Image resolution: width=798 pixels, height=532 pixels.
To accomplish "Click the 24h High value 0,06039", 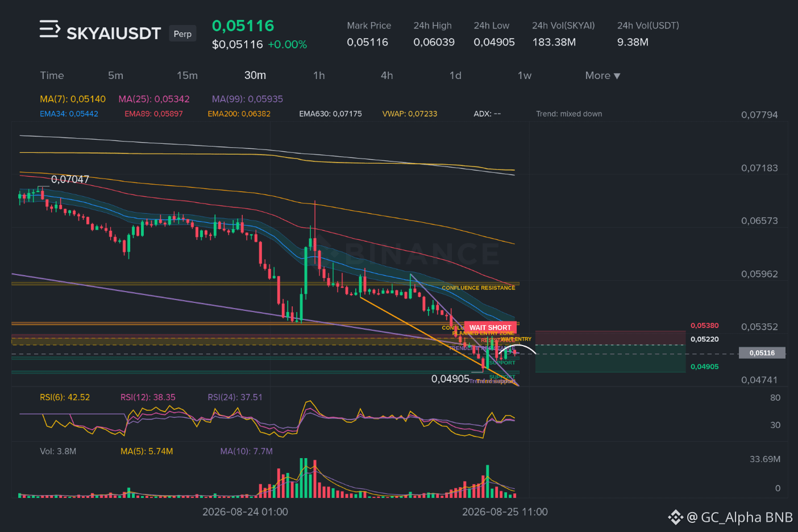I will (x=434, y=42).
